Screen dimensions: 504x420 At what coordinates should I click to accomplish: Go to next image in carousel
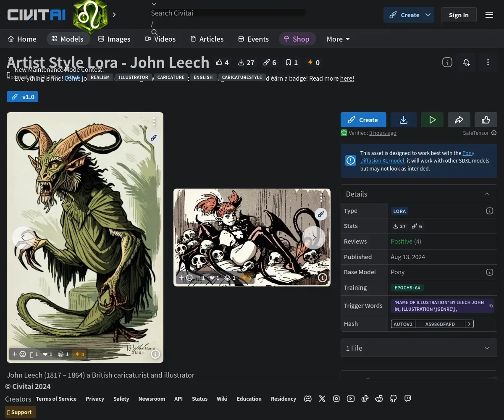point(314,238)
